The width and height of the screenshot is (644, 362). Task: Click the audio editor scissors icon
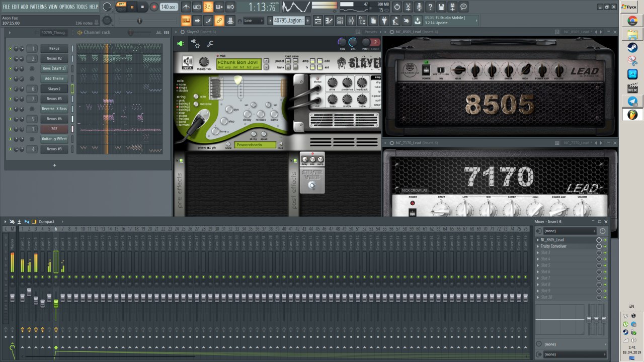point(409,7)
